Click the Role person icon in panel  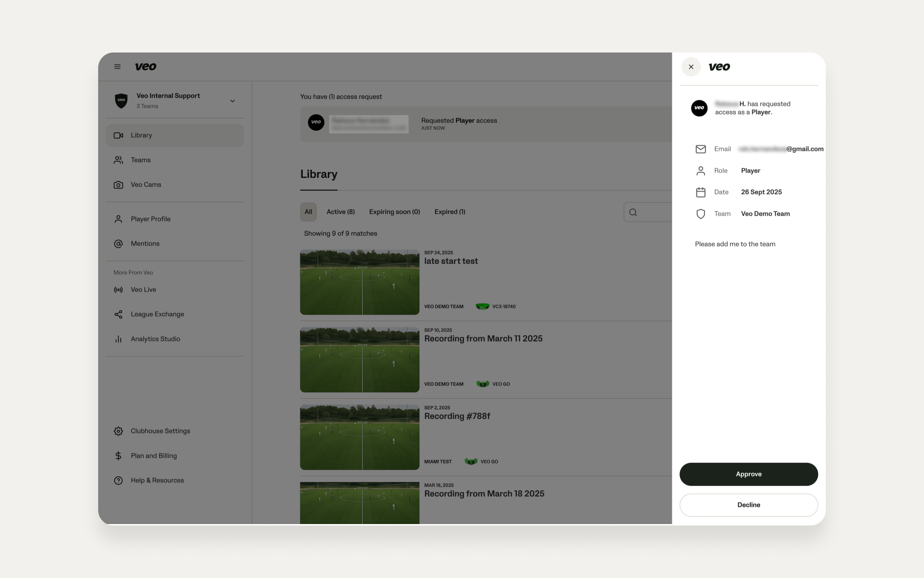701,171
